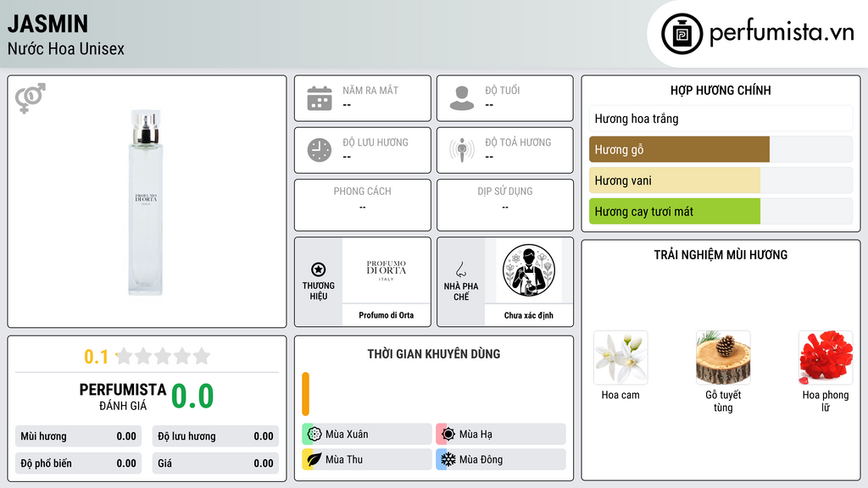Click the Mùi hương 0.00 score
Viewport: 868px width, 488px height.
pos(78,436)
